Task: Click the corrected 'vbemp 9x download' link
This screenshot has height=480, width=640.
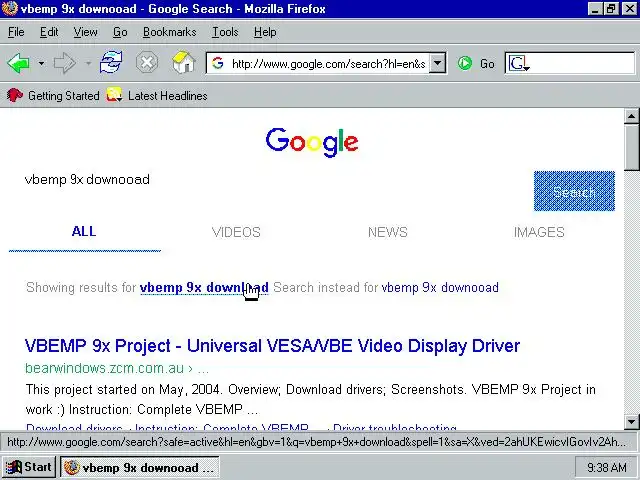Action: click(204, 287)
